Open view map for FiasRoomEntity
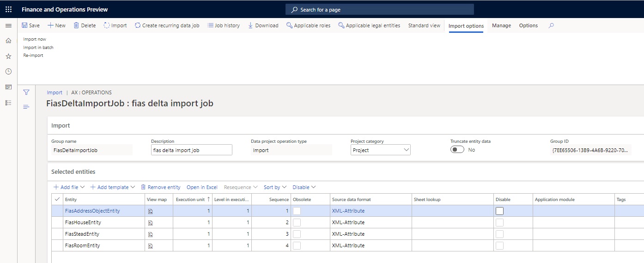This screenshot has height=263, width=644. pyautogui.click(x=150, y=246)
